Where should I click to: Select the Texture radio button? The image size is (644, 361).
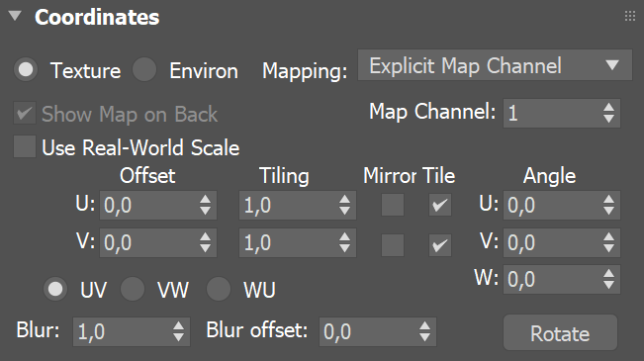pos(26,69)
